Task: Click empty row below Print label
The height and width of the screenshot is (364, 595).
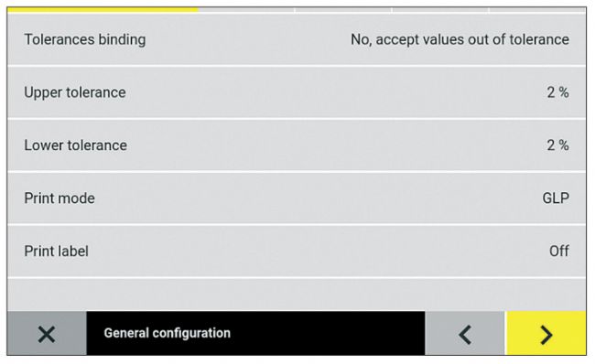Action: coord(297,295)
